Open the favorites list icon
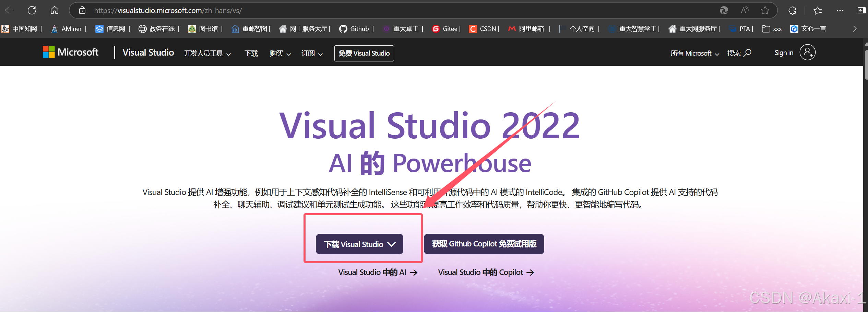 point(818,10)
